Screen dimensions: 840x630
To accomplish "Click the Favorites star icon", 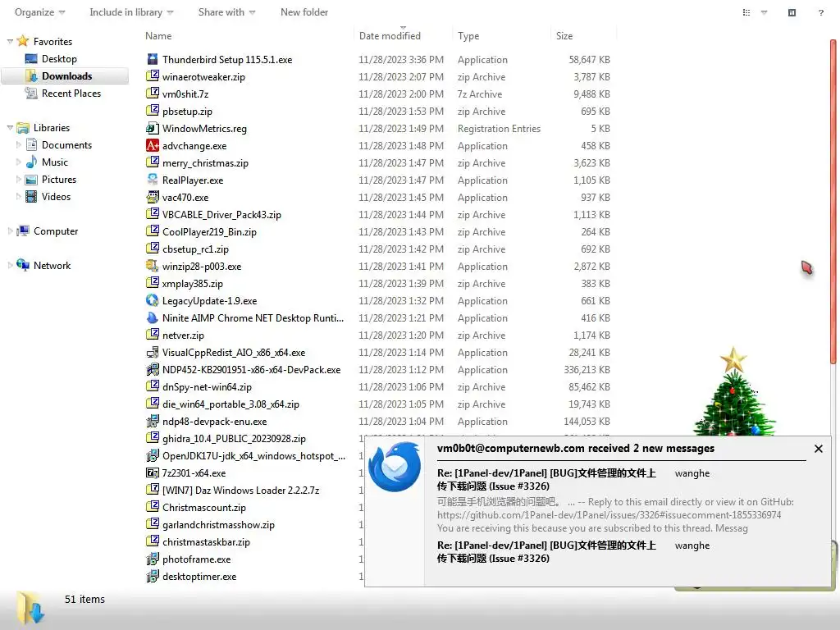I will pyautogui.click(x=23, y=41).
